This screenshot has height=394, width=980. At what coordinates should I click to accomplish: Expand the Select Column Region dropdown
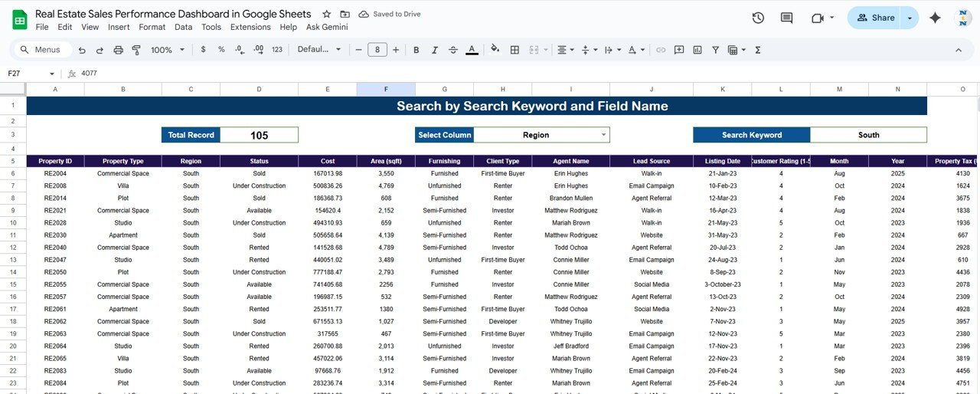tap(603, 135)
